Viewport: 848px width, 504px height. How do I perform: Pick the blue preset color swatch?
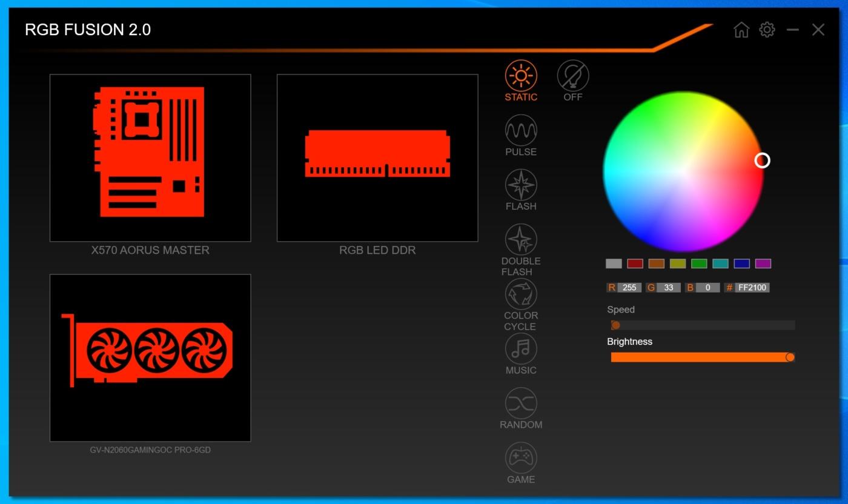742,264
